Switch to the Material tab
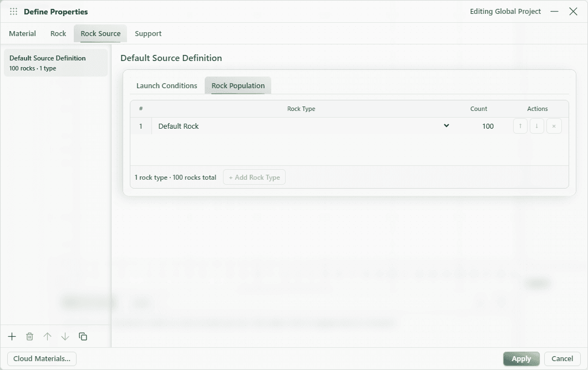Screen dimensions: 588x370 click(x=23, y=34)
